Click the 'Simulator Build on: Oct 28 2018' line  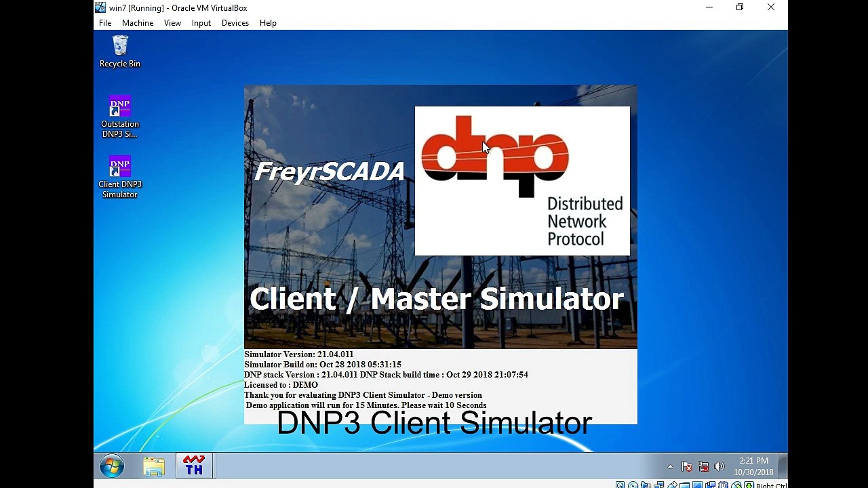coord(323,365)
